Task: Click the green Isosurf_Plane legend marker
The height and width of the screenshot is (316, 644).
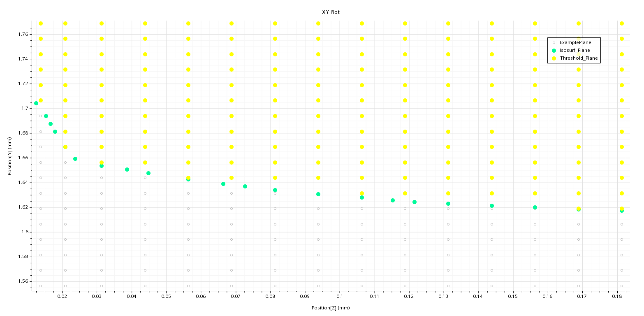Action: point(554,50)
